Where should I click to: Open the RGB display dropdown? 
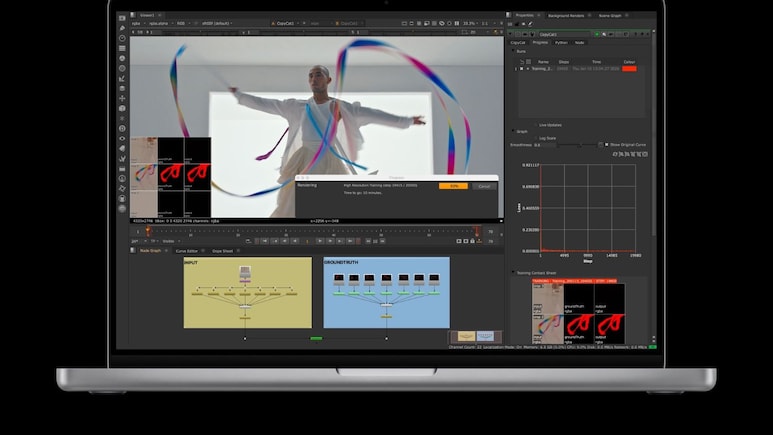pos(183,23)
